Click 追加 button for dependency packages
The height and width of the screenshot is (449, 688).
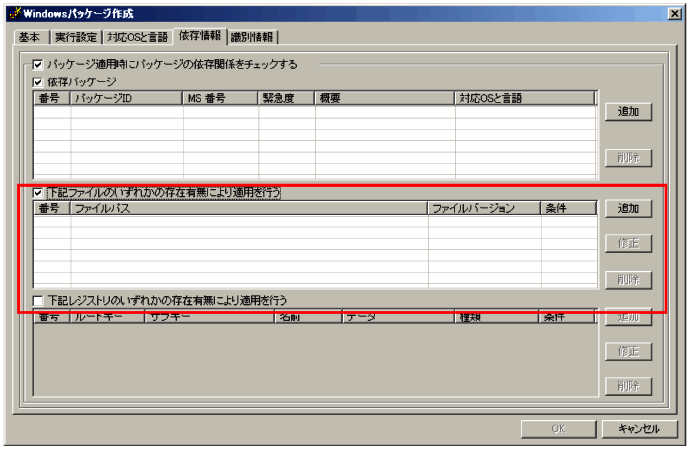(628, 111)
